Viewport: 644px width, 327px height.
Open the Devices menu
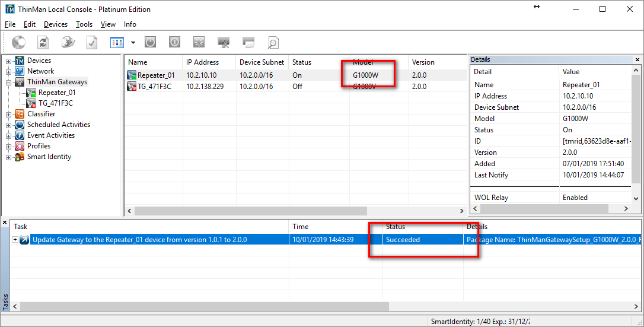[56, 24]
